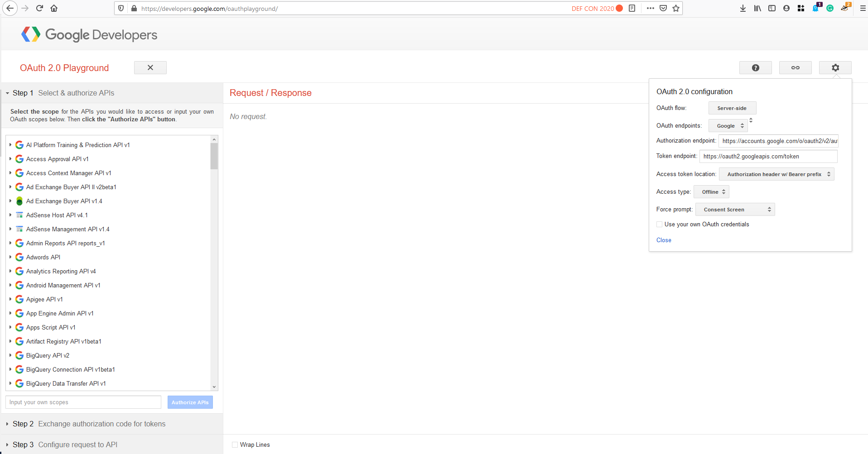
Task: Toggle reader view icon in address bar
Action: pyautogui.click(x=632, y=8)
